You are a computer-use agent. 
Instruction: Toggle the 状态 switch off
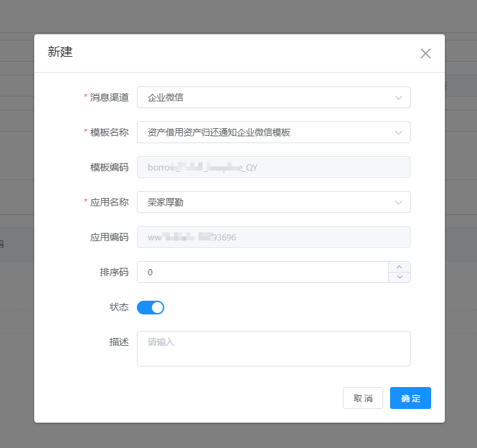click(x=151, y=308)
